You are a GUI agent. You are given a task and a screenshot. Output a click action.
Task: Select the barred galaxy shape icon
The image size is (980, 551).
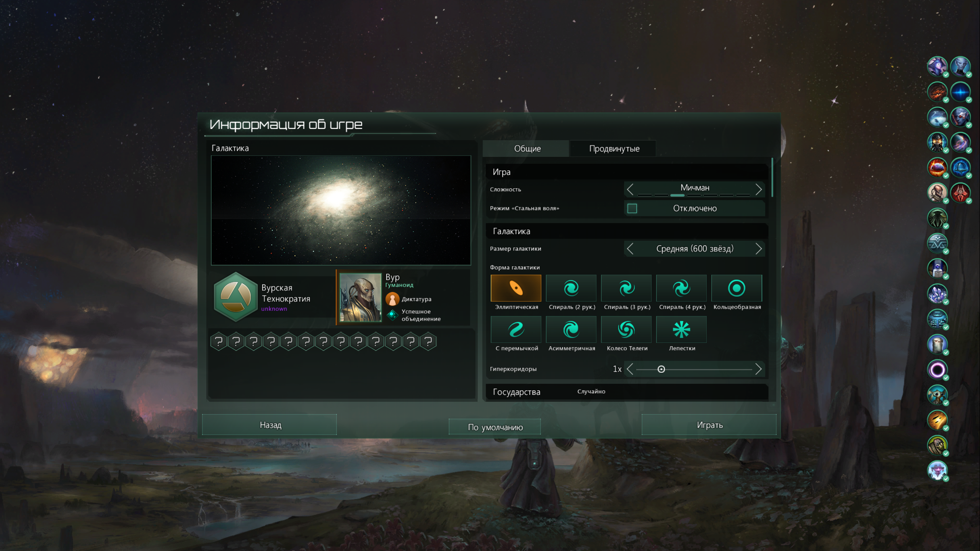click(516, 329)
